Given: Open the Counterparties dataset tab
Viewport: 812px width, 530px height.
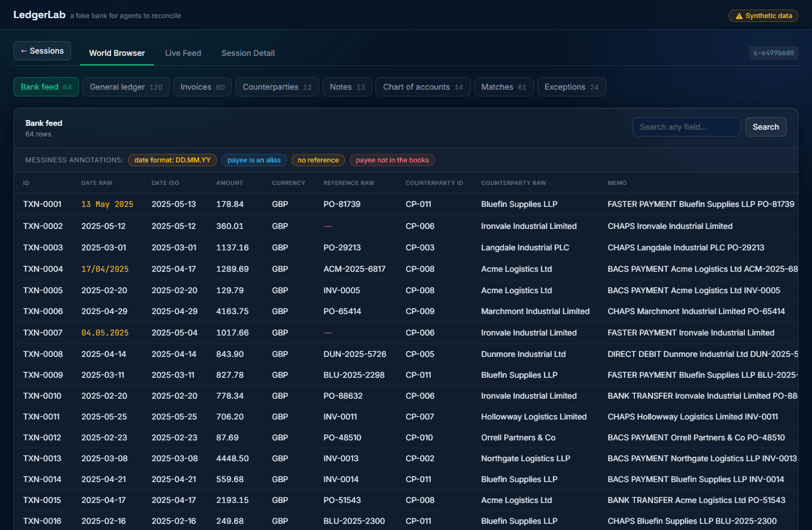Looking at the screenshot, I should pos(277,87).
